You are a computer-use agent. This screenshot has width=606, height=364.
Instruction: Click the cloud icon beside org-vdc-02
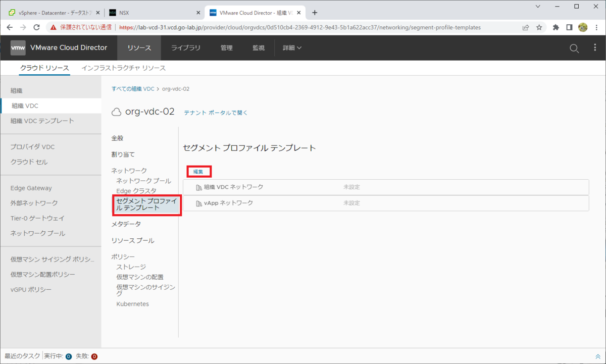116,112
